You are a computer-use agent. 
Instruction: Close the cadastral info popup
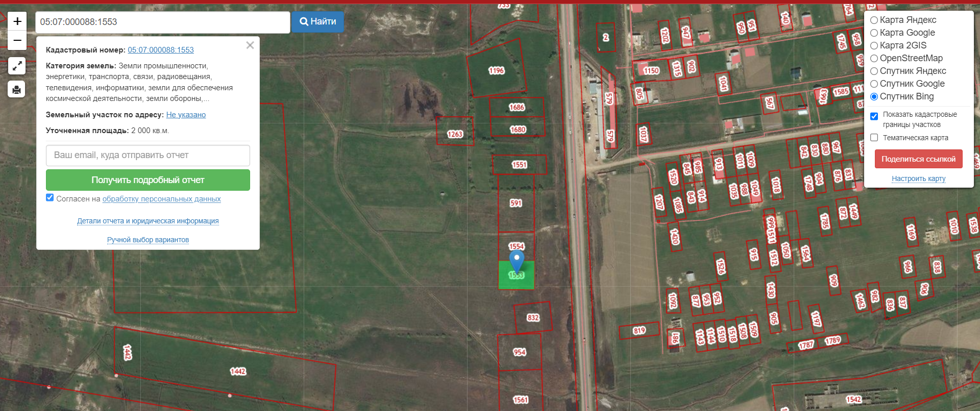coord(250,45)
